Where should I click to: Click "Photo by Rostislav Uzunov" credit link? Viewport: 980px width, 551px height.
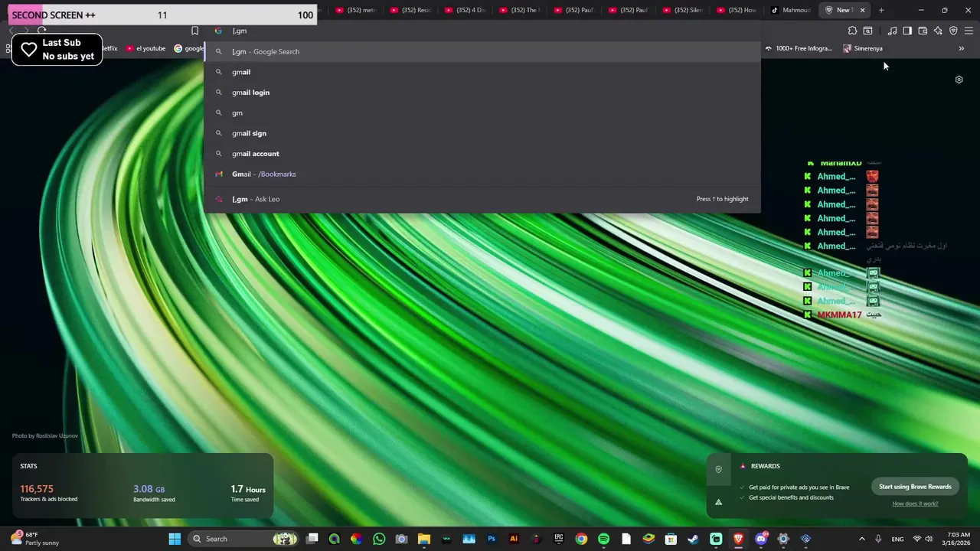click(45, 435)
